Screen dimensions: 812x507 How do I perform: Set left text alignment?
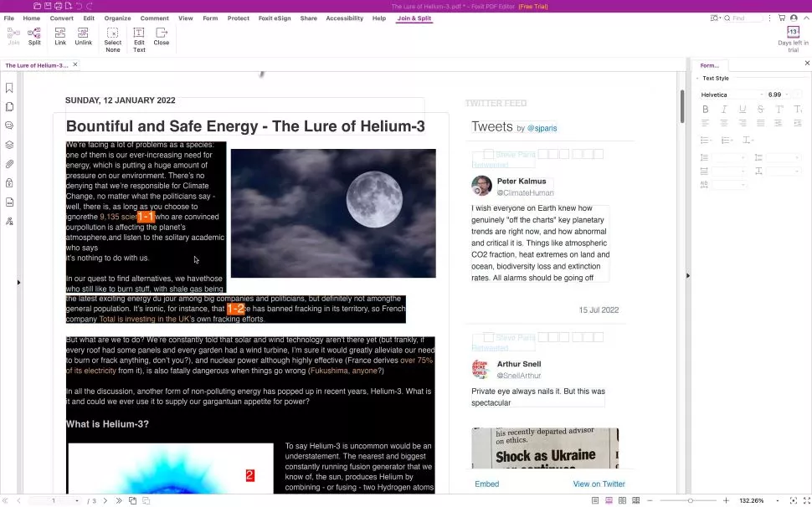706,123
